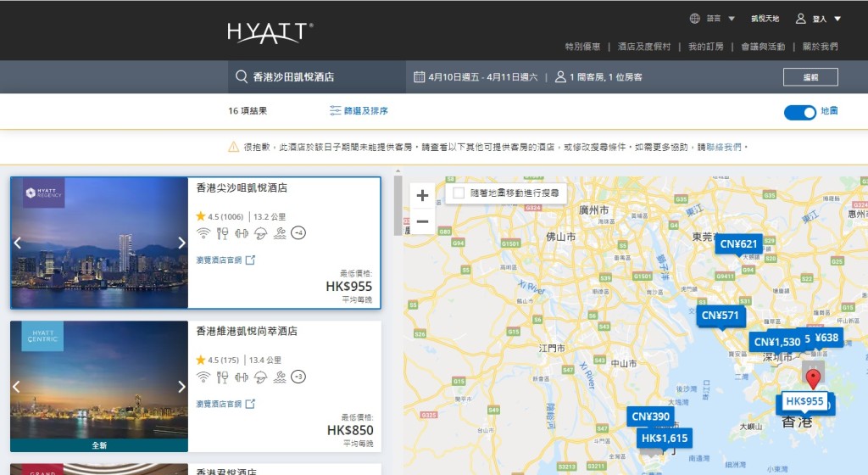Open the 酒店及度假村 menu
Image resolution: width=868 pixels, height=475 pixels.
(x=644, y=47)
